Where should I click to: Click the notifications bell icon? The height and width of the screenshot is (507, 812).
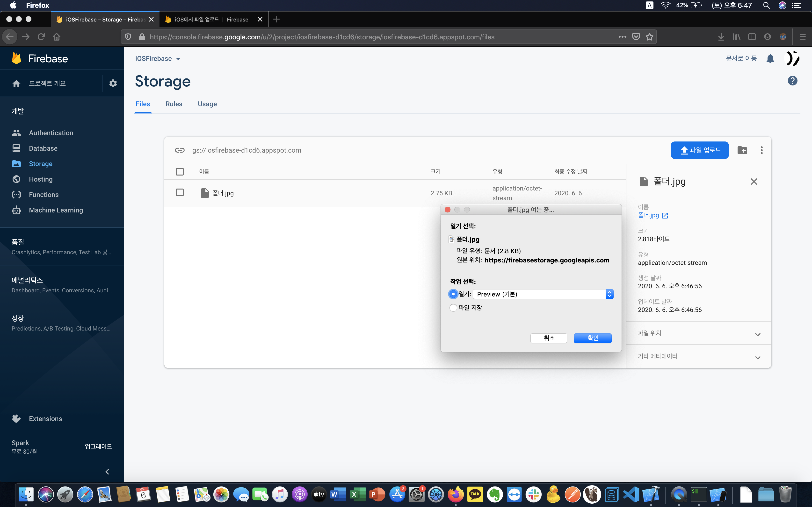(770, 59)
